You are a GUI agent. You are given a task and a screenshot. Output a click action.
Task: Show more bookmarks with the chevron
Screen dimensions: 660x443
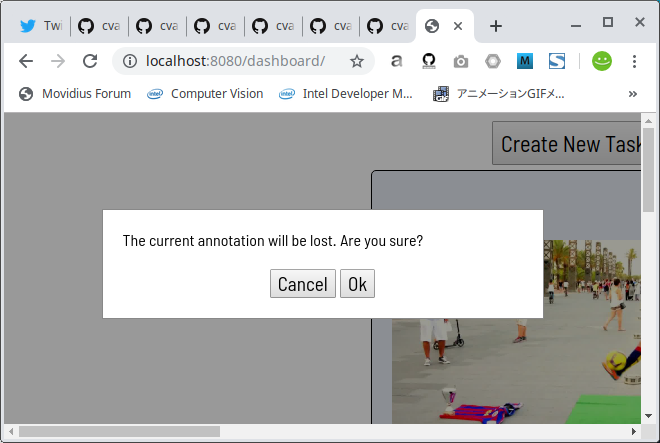[x=633, y=93]
